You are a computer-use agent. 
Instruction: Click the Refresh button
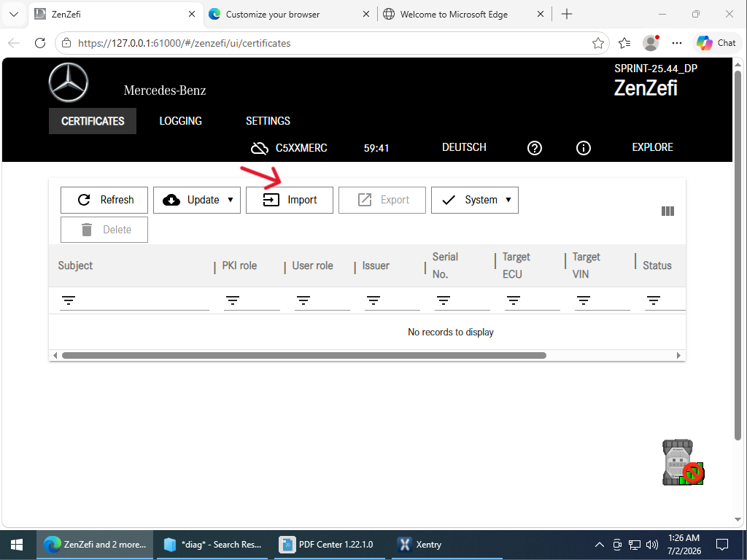[104, 200]
